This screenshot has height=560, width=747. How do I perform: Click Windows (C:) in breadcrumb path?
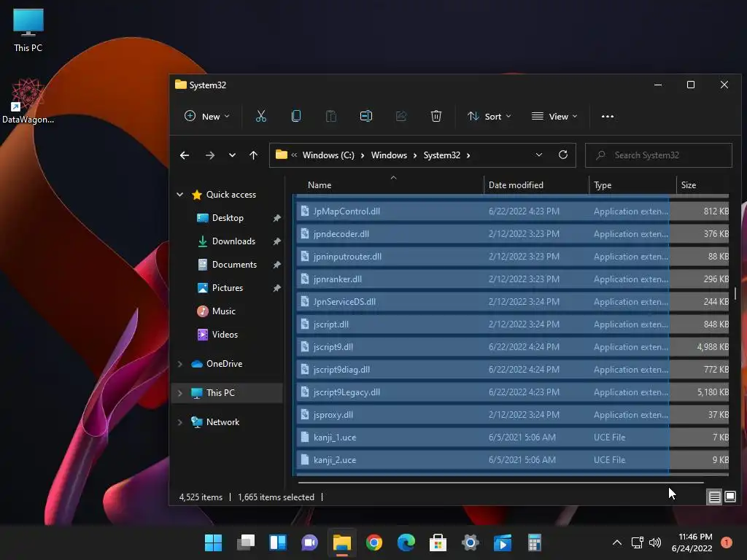coord(328,155)
